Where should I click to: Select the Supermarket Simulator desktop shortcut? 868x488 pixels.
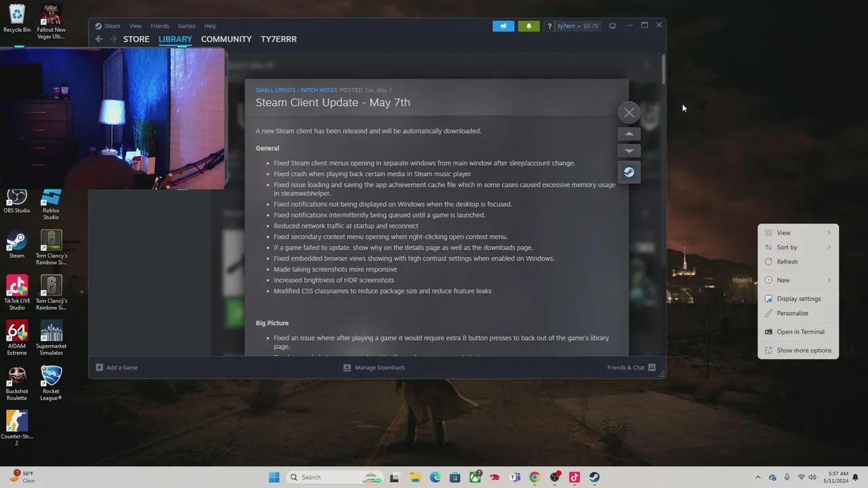[51, 338]
